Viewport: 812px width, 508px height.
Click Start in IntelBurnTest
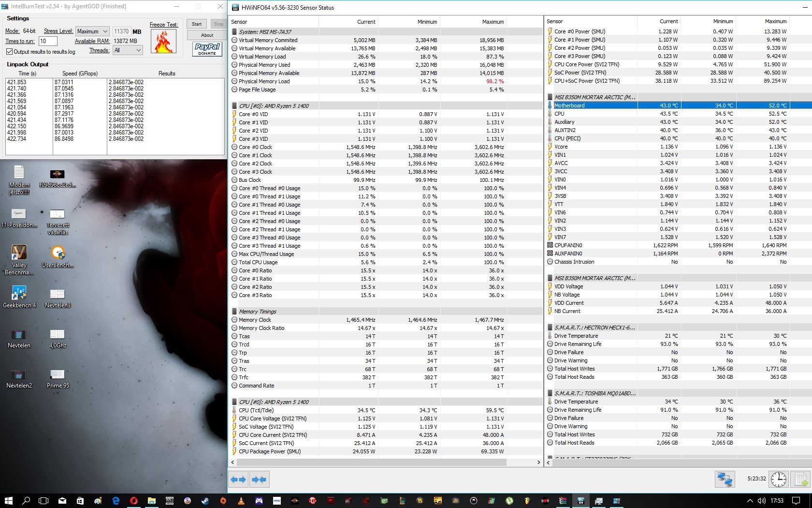[x=197, y=24]
